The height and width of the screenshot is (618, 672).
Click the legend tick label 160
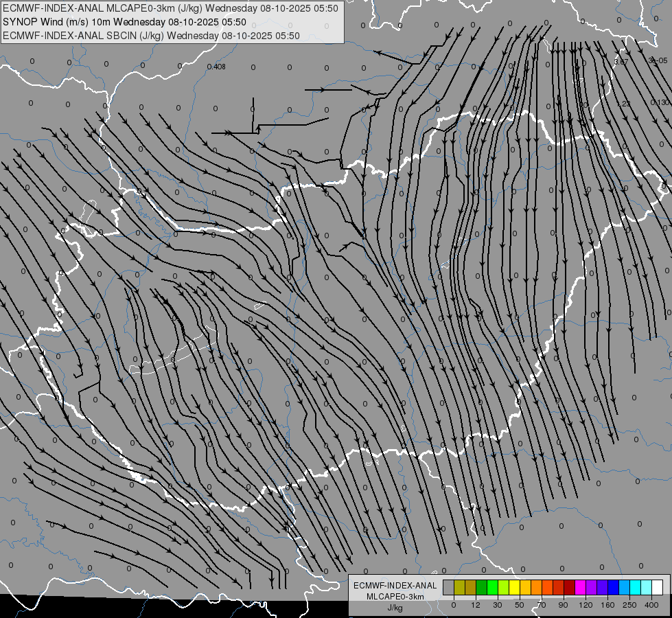pos(607,605)
